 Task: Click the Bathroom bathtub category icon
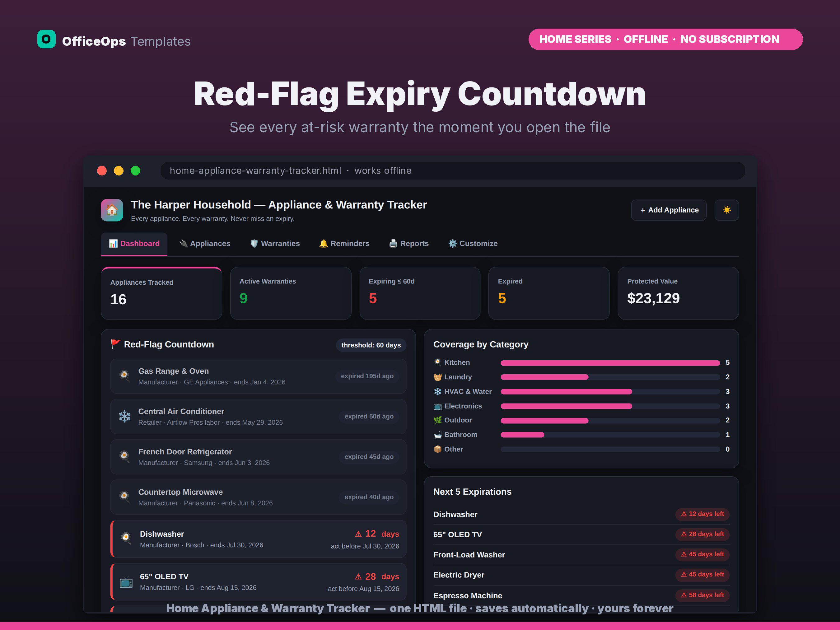click(x=437, y=434)
